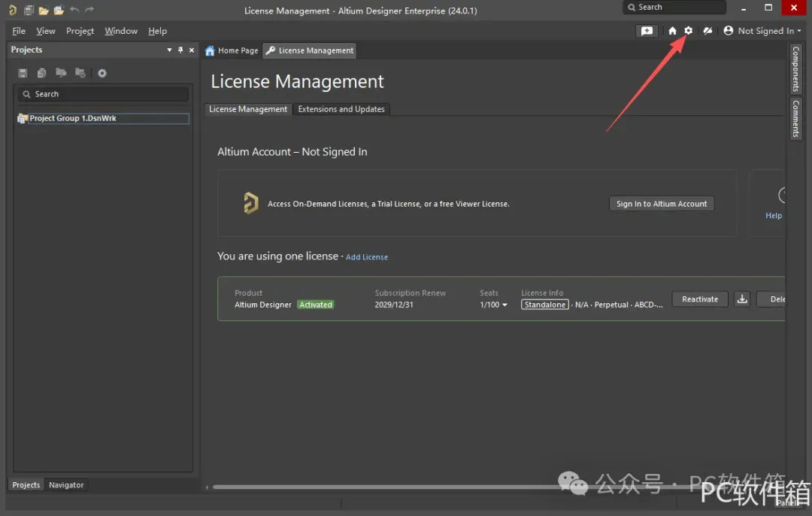Open Components side panel tab

(796, 68)
